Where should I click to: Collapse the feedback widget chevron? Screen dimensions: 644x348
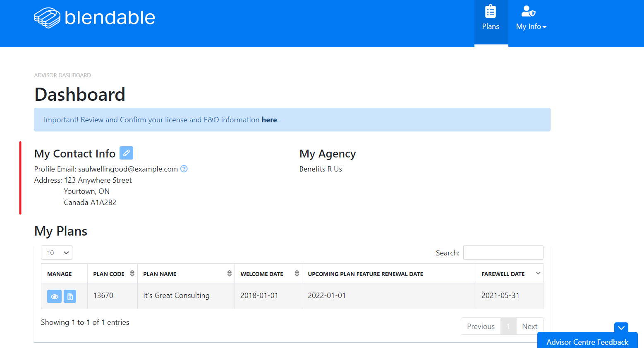coord(621,327)
